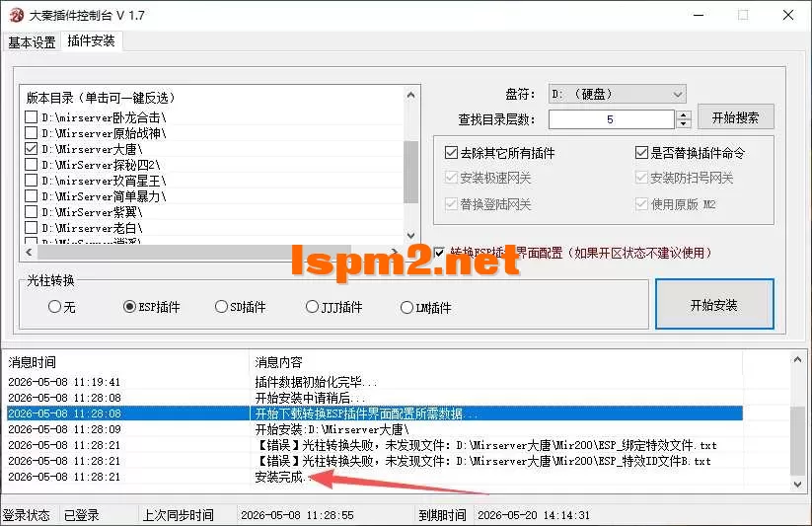812x526 pixels.
Task: Toggle 使用原版 M2 checkbox
Action: pos(641,204)
